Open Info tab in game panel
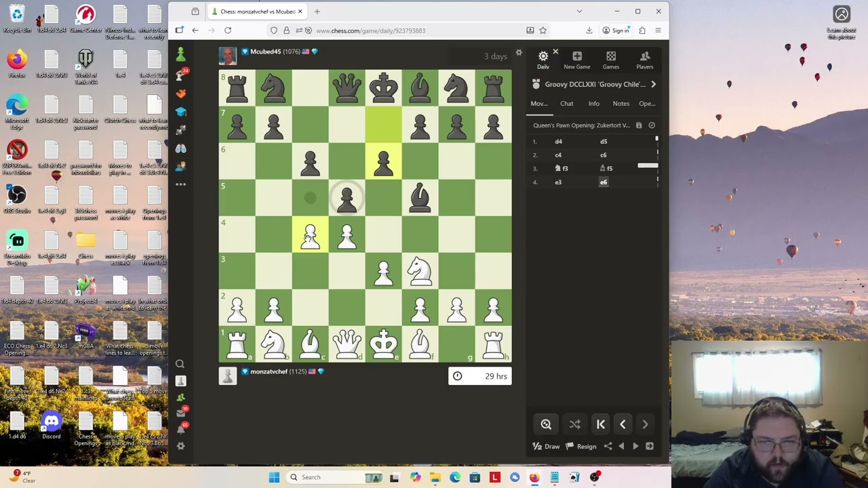 (x=594, y=104)
